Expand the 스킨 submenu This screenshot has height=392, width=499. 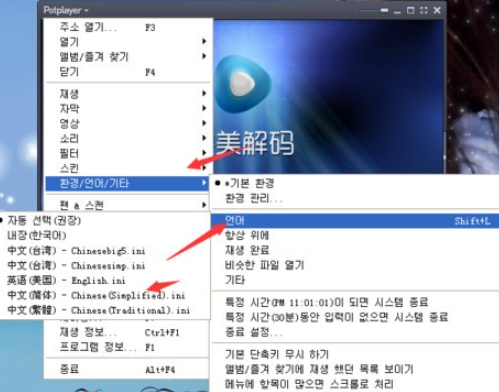click(128, 168)
